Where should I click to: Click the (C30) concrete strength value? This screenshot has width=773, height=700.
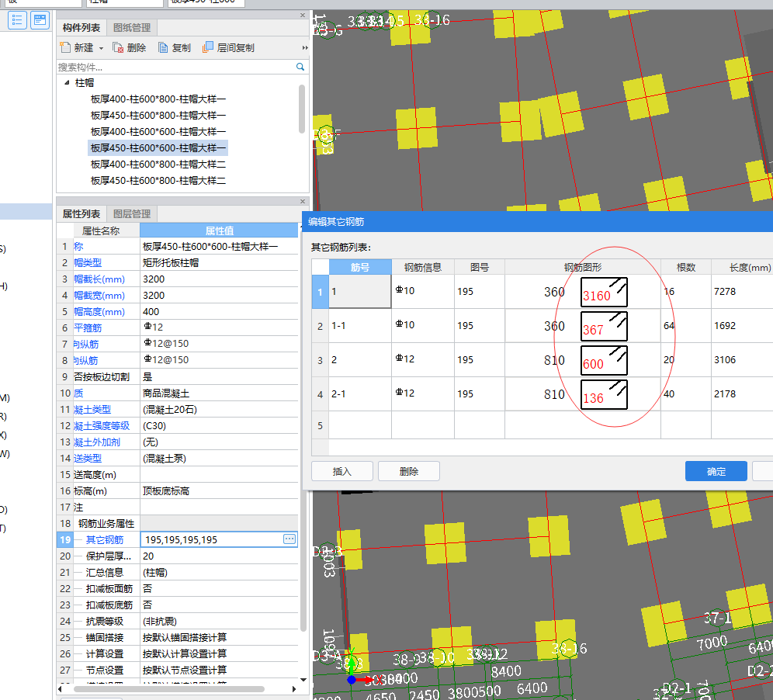pos(220,425)
